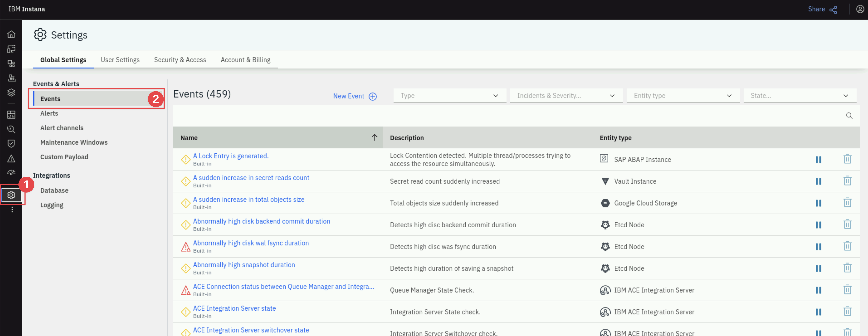Click the IBM Instana logo text
Viewport: 868px width, 336px height.
coord(27,9)
